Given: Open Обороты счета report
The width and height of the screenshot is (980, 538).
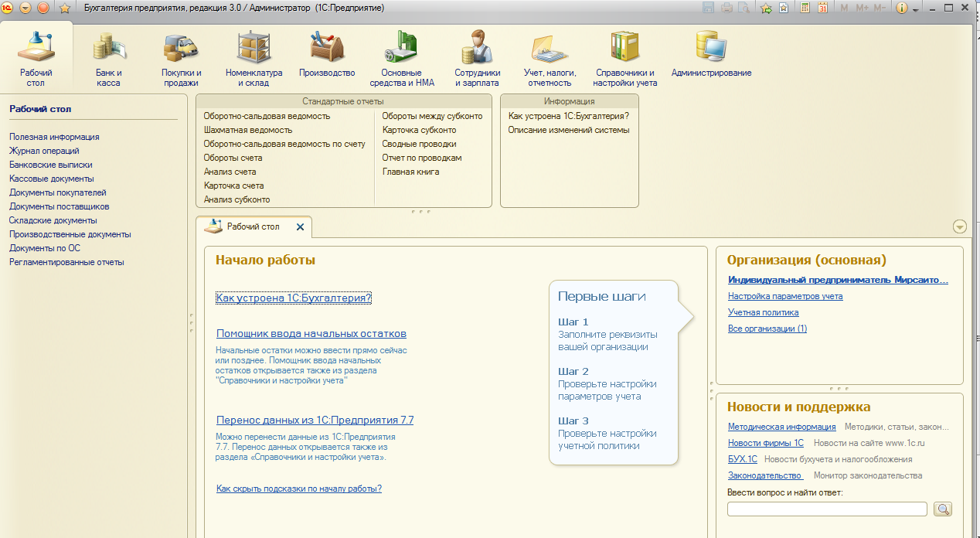Looking at the screenshot, I should 233,158.
